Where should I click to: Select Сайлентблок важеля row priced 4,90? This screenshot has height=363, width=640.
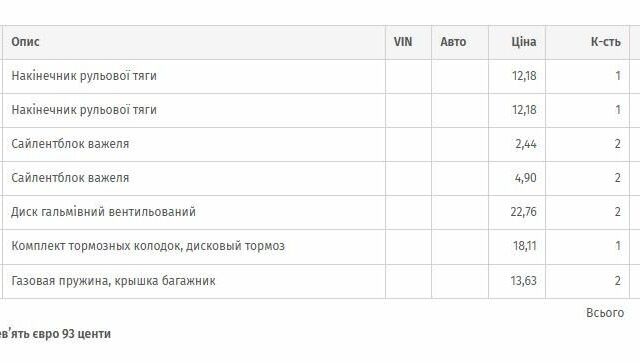[316, 178]
